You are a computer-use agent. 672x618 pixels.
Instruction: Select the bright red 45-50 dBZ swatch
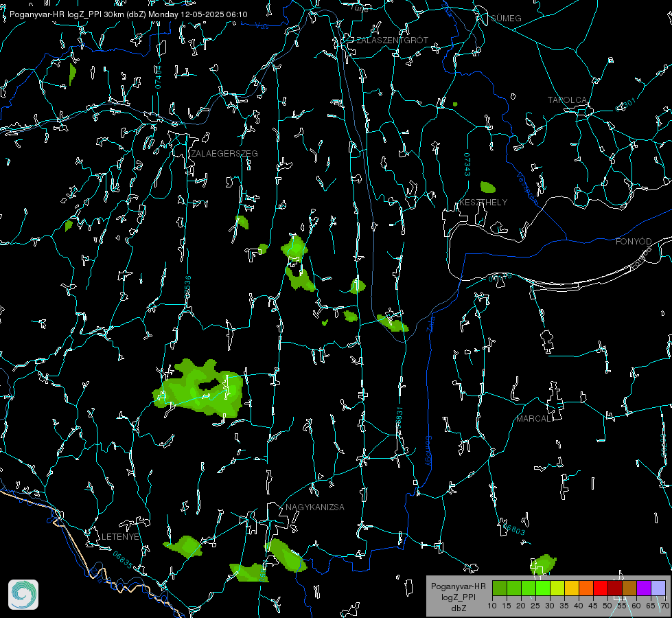point(601,588)
